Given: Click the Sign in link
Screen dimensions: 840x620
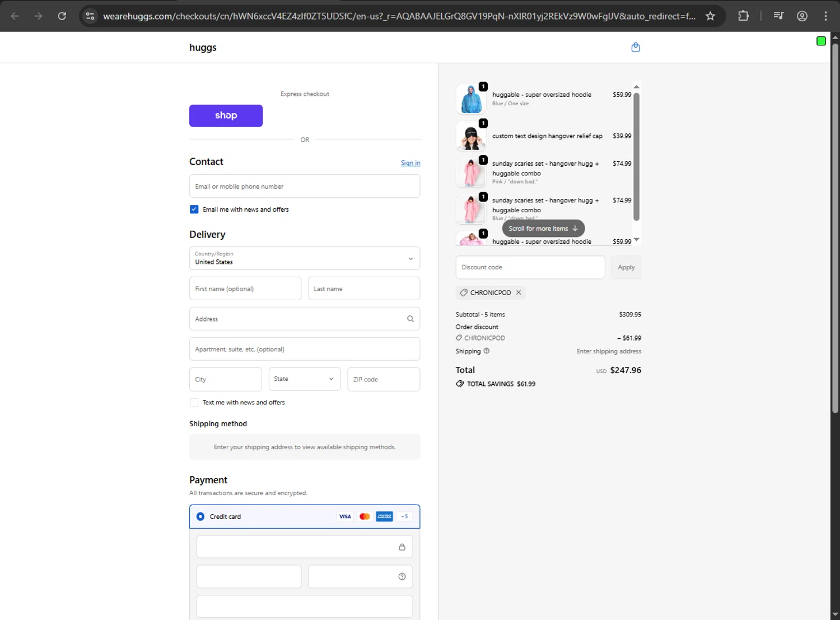Looking at the screenshot, I should click(410, 163).
